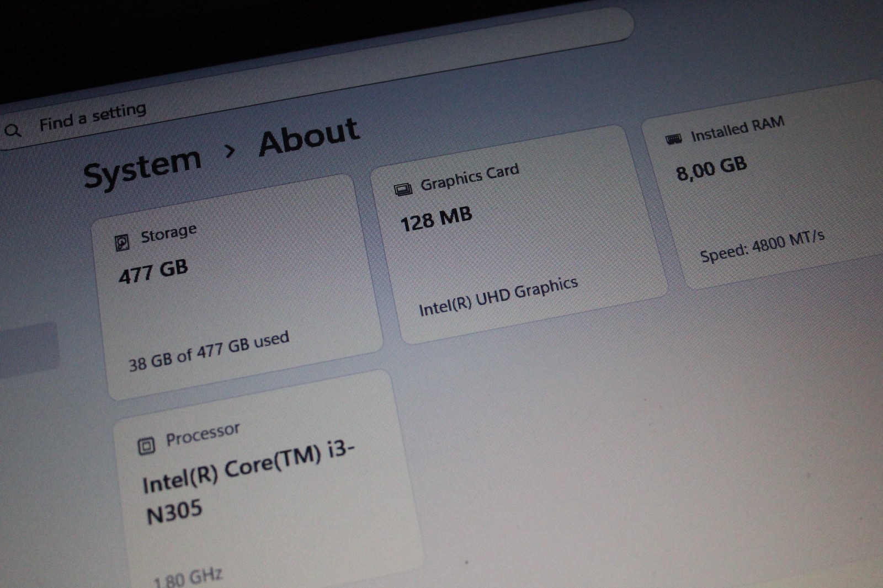Open the Graphics Card label
This screenshot has width=883, height=588.
(470, 177)
